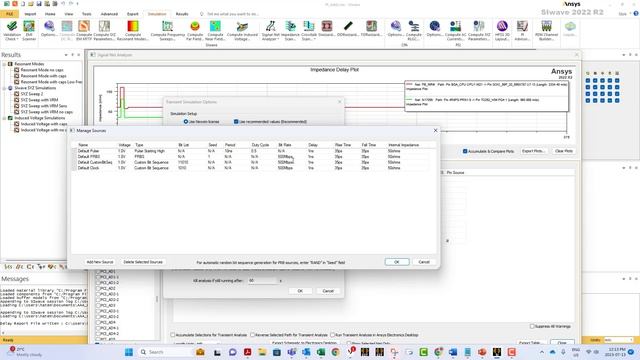Select Resonant Mode no caps tree item
Viewport: 640px width, 360px height.
coord(42,70)
